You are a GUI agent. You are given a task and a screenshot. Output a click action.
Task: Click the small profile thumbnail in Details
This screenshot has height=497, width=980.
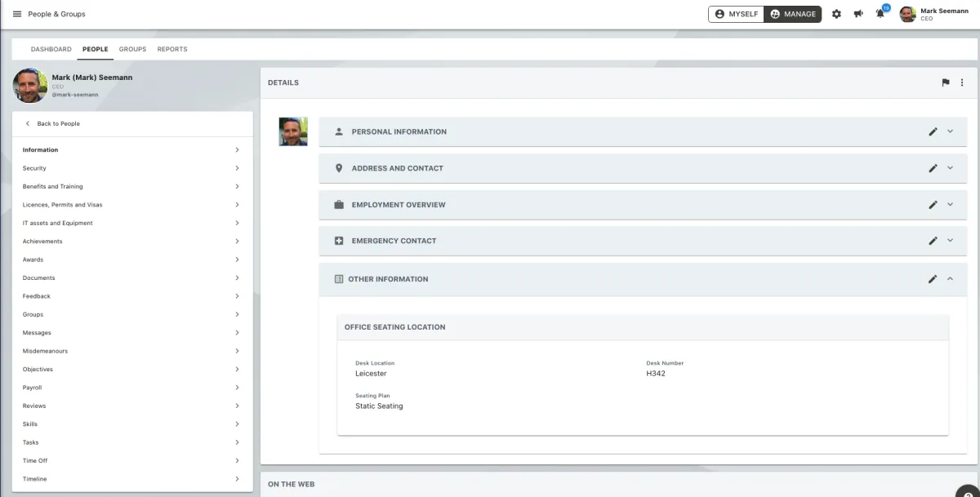click(293, 131)
